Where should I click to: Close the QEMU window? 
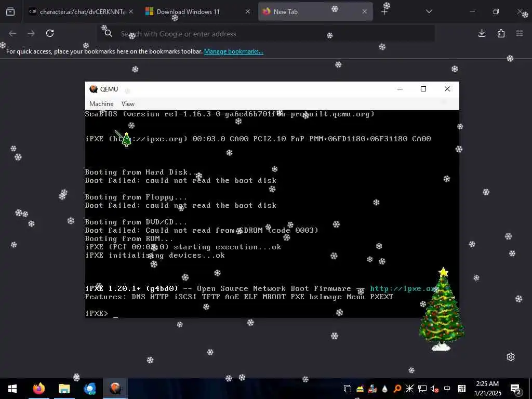447,89
